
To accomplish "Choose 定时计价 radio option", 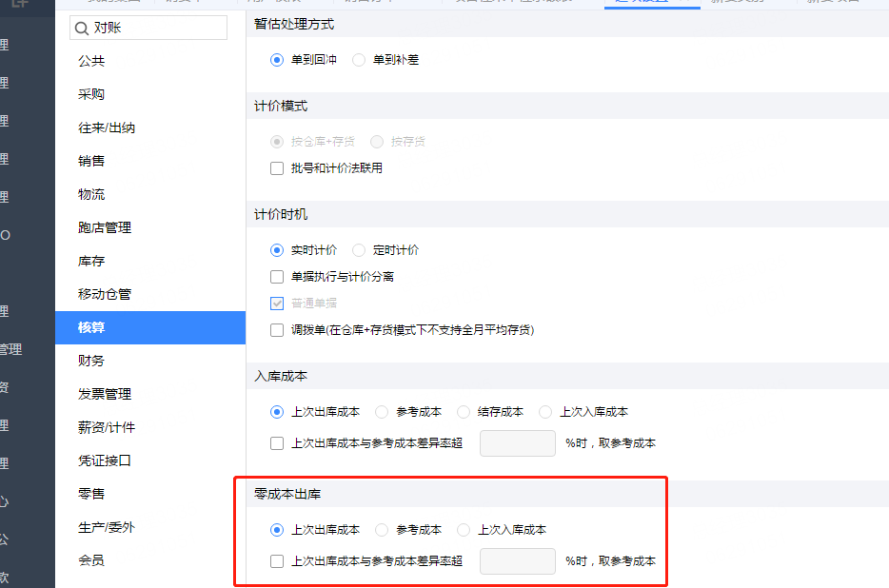I will coord(359,250).
